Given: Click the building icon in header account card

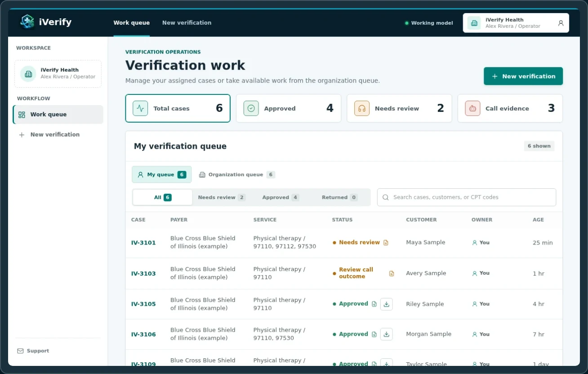Looking at the screenshot, I should 474,23.
